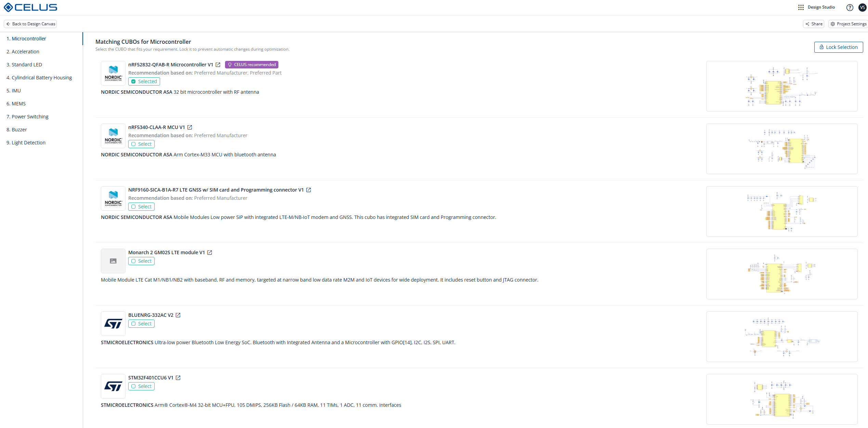868x428 pixels.
Task: Click the Share button
Action: (814, 24)
